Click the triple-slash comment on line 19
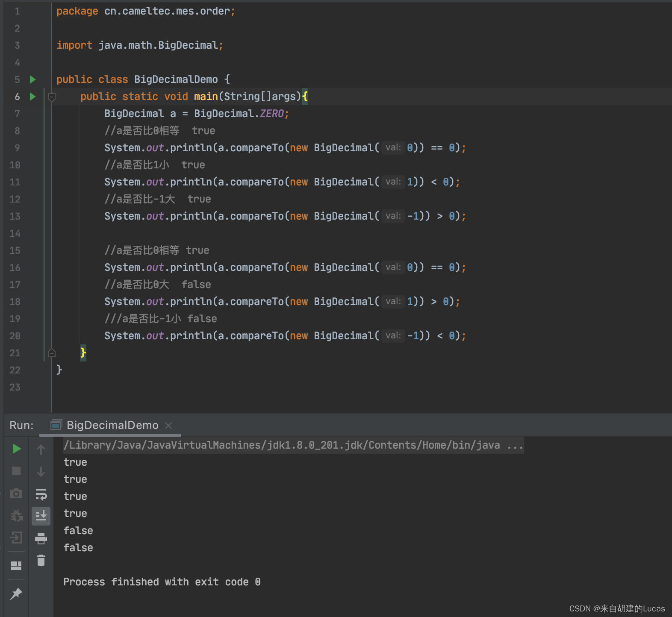The image size is (672, 617). coord(161,319)
